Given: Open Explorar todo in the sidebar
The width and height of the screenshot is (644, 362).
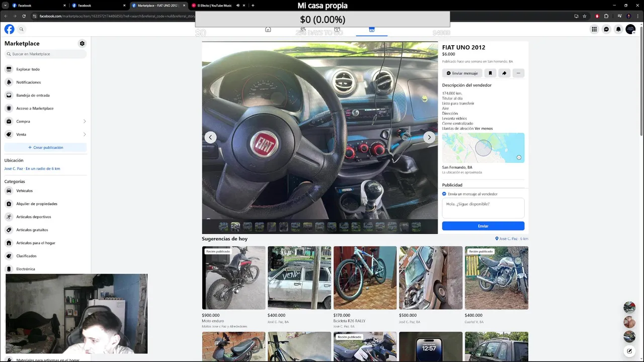Looking at the screenshot, I should point(45,69).
